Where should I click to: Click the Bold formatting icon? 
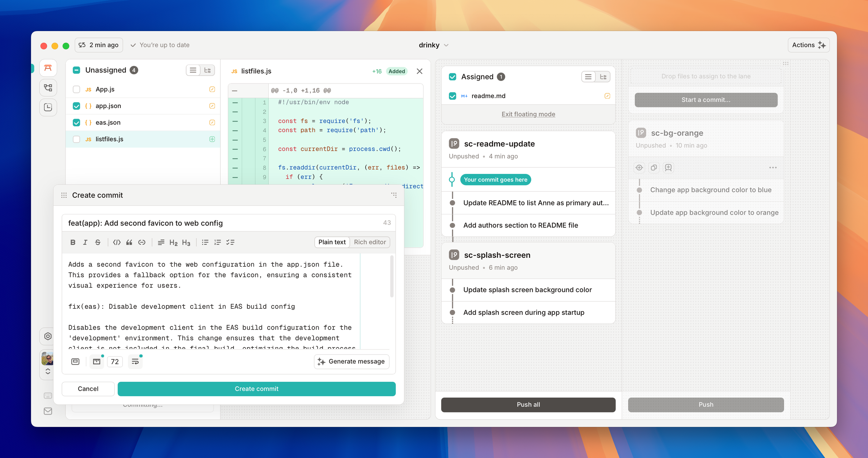tap(73, 242)
